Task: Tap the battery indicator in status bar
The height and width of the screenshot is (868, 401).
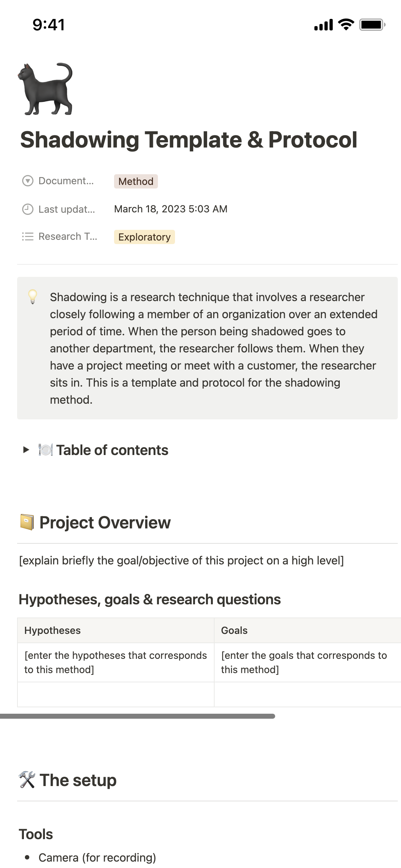Action: [x=372, y=25]
